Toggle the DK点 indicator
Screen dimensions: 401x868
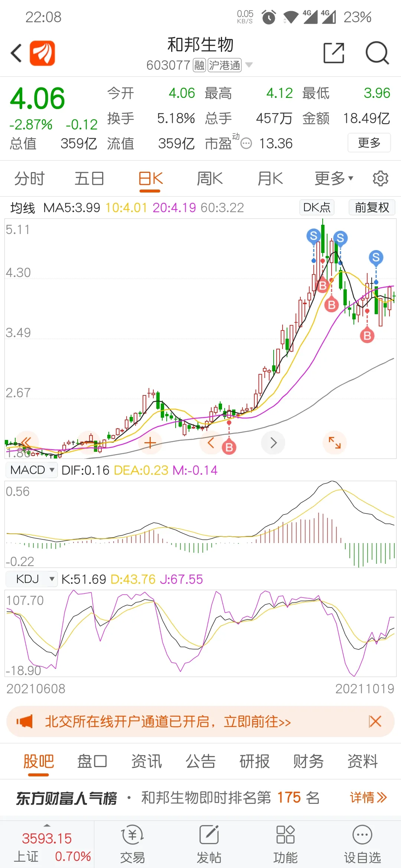pos(317,207)
